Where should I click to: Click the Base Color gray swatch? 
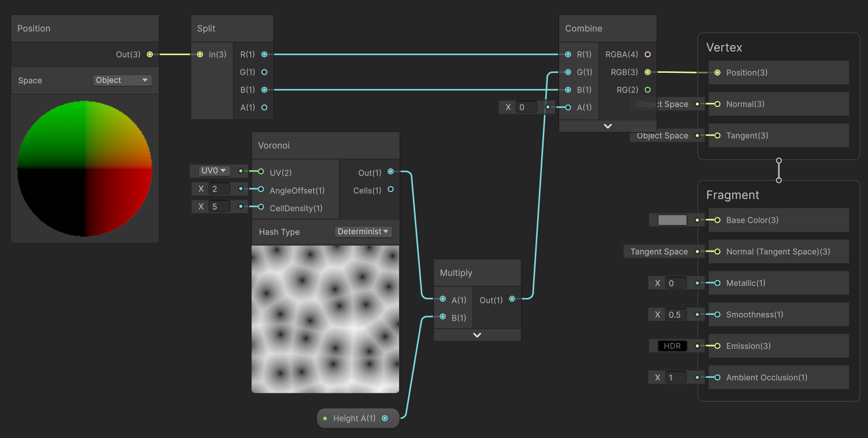673,220
